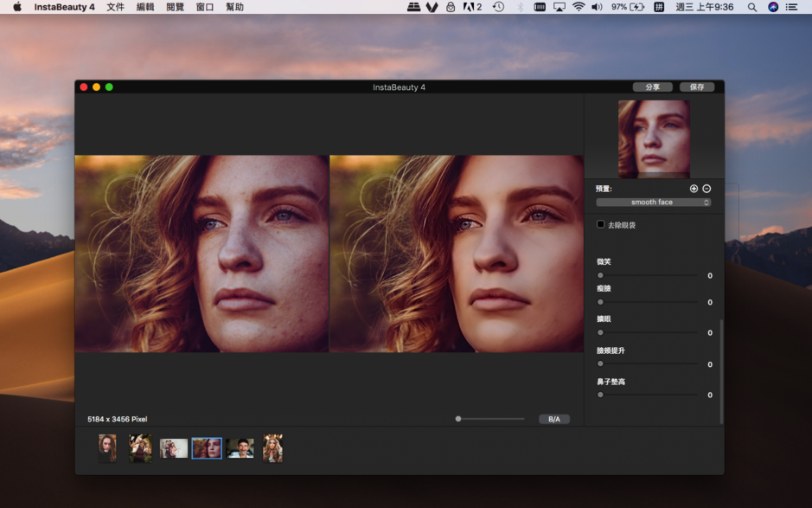Open the smooth face preset dropdown
The width and height of the screenshot is (812, 508).
[x=652, y=202]
